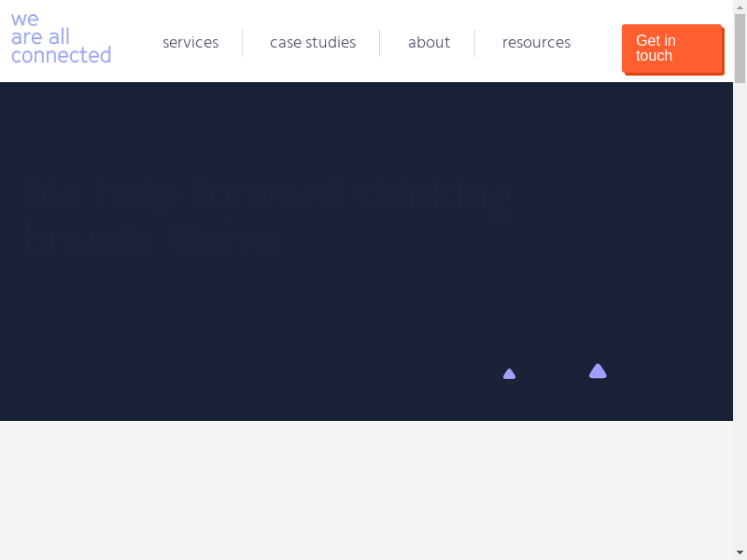Click the 'we help forward thinking' headline line

[x=269, y=195]
